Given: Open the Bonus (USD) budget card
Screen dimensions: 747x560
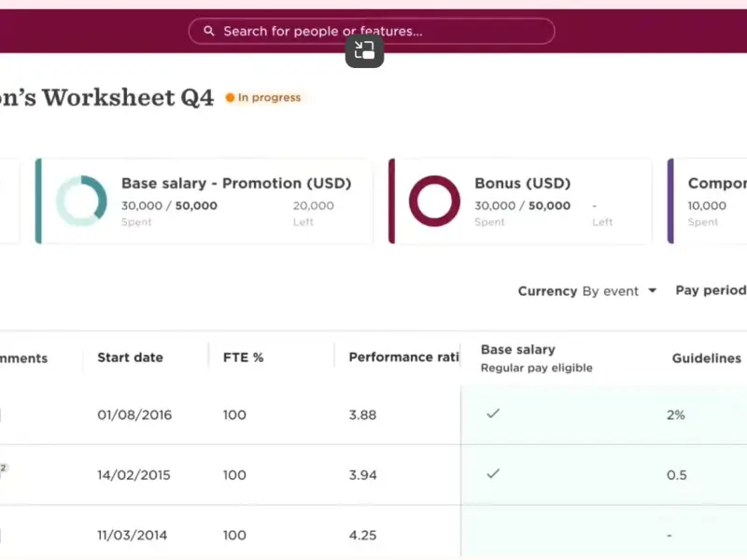Looking at the screenshot, I should click(520, 201).
